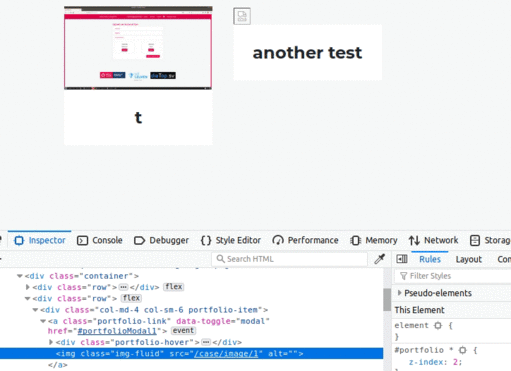
Task: Click the ellipsis badge in the first row div
Action: pos(123,287)
